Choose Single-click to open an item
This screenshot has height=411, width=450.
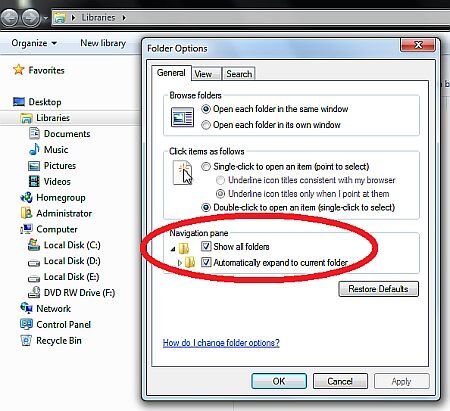(x=206, y=166)
